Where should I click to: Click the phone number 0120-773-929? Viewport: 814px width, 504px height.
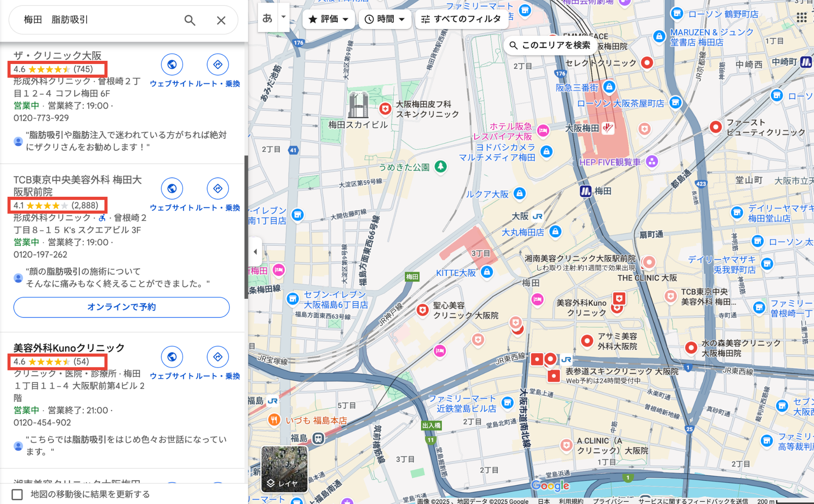[41, 118]
